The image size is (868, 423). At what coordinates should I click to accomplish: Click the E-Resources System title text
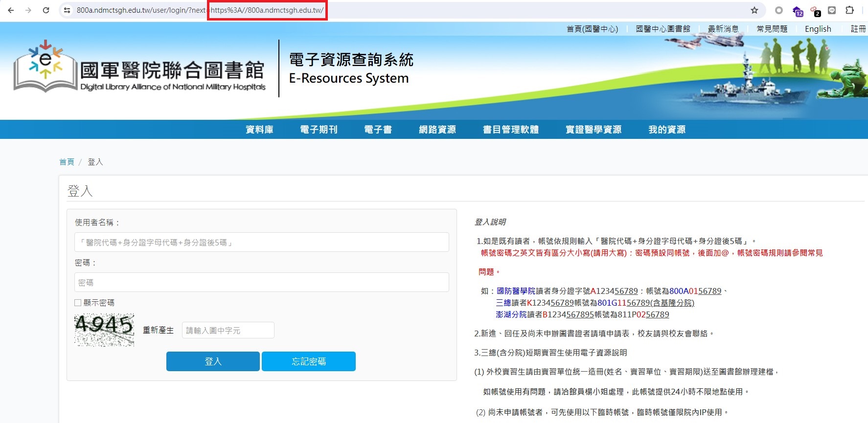(x=349, y=78)
